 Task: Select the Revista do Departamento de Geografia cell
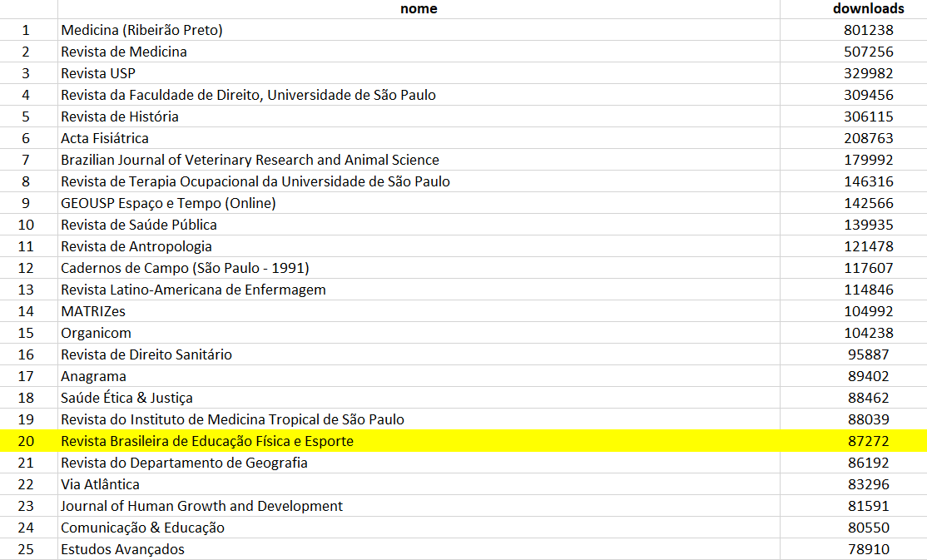(x=419, y=463)
